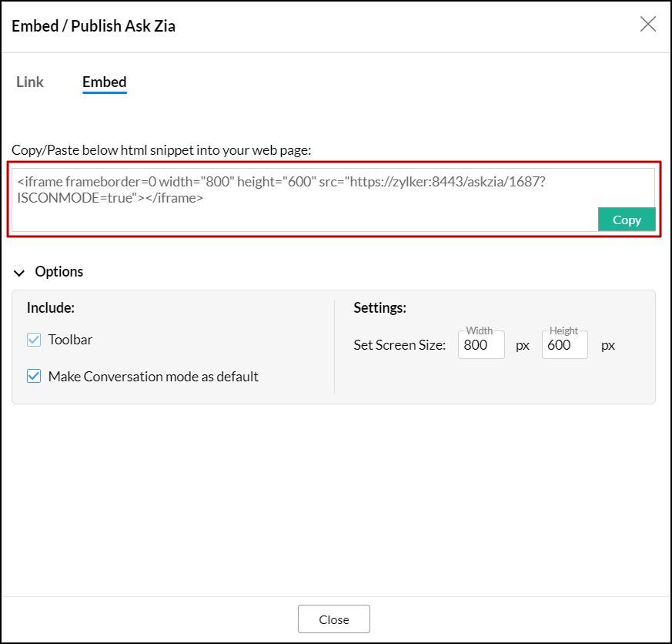
Task: Collapse the Options section chevron
Action: click(19, 272)
